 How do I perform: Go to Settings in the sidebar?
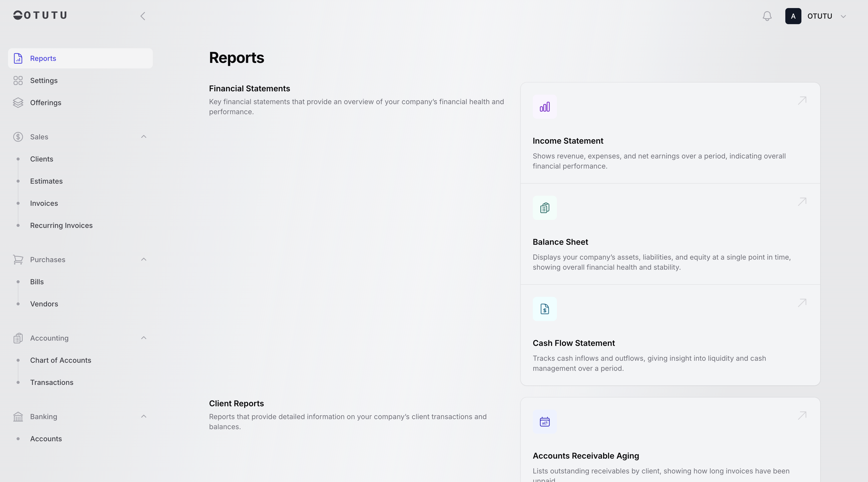(44, 81)
